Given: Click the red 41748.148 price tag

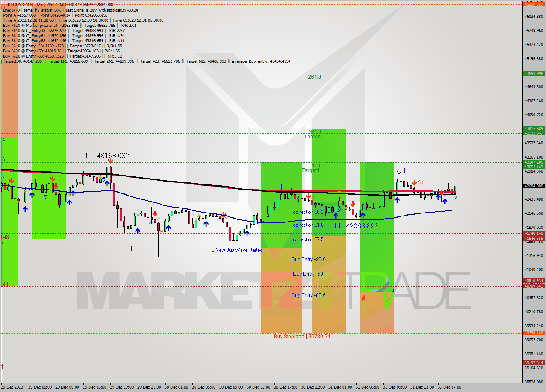Looking at the screenshot, I should [534, 233].
